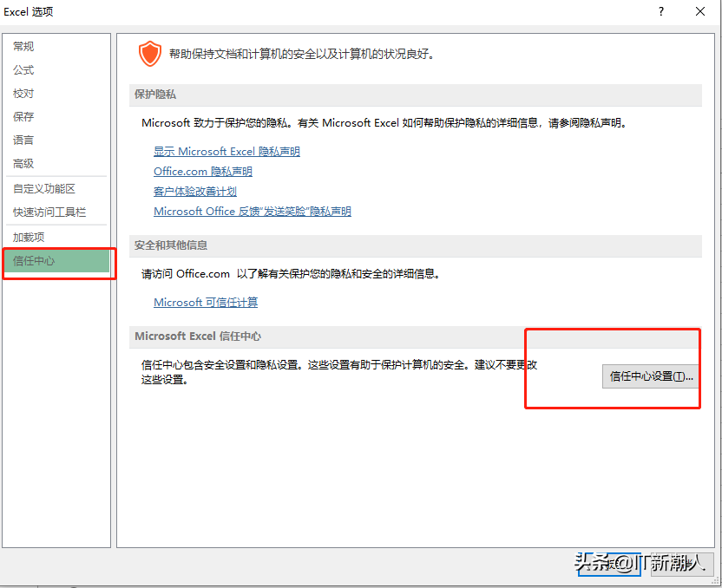Open the 高级 options
Image resolution: width=722 pixels, height=588 pixels.
point(23,163)
